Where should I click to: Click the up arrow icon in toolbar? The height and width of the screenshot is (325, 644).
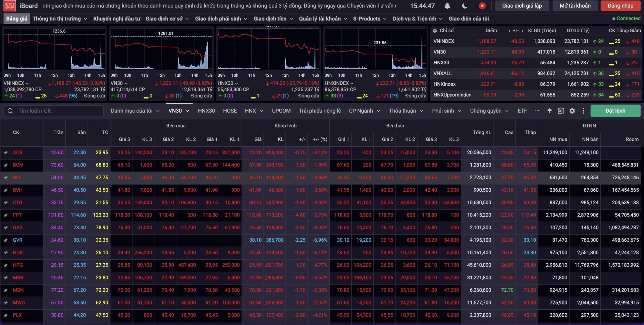(549, 111)
